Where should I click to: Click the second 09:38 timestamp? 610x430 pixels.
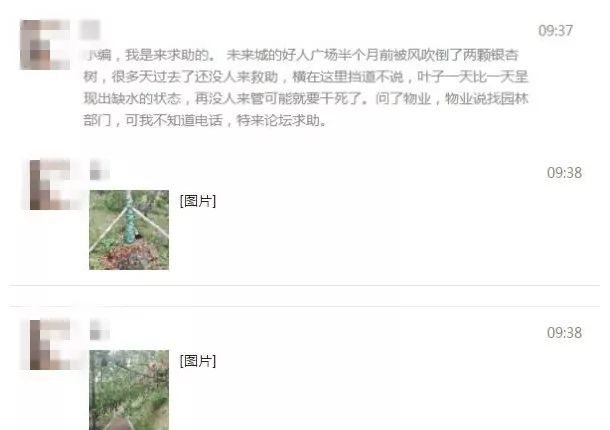click(564, 333)
